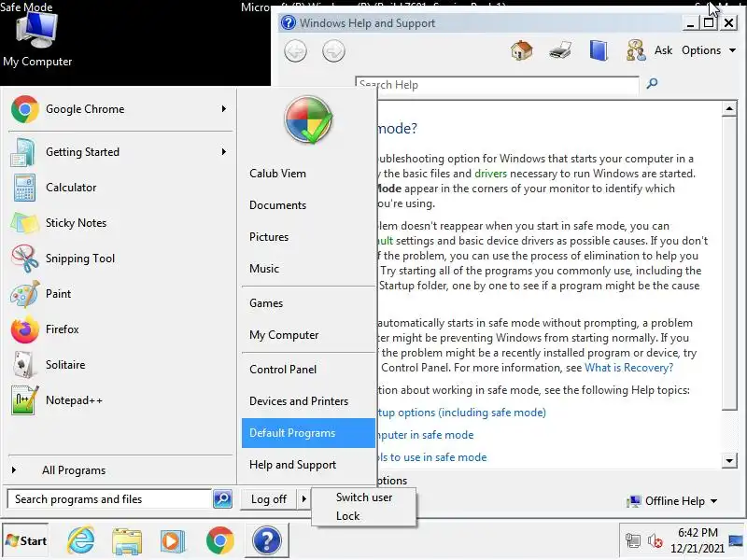Viewport: 747px width, 560px height.
Task: Open the Offline Help dropdown
Action: tap(672, 501)
